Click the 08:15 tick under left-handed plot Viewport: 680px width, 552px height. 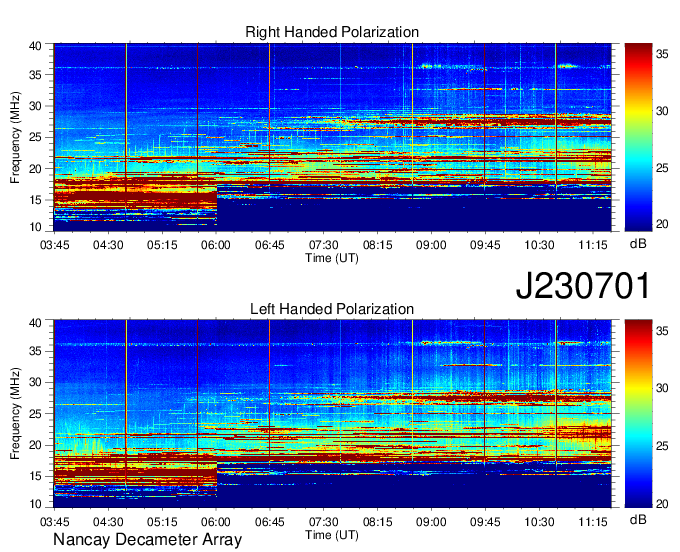point(378,522)
